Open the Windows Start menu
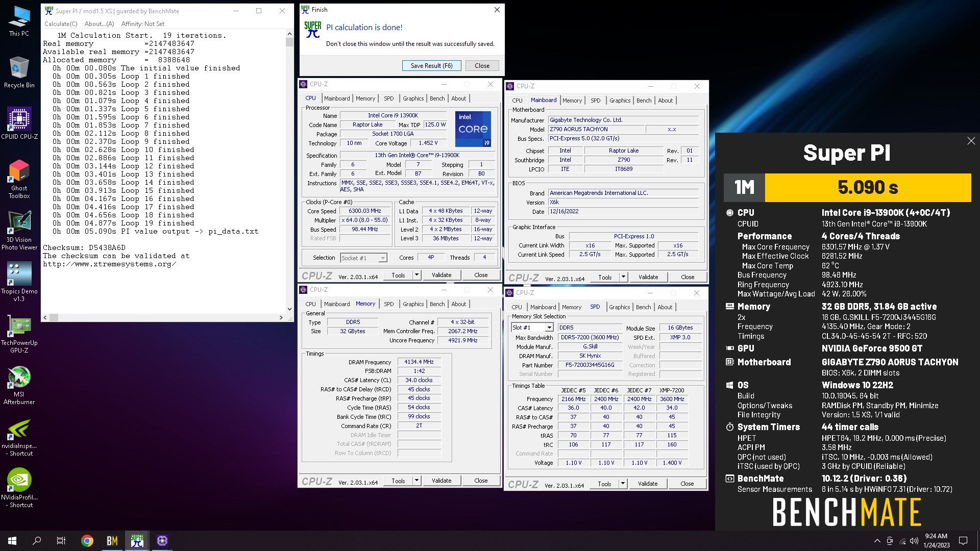The width and height of the screenshot is (980, 551). pyautogui.click(x=12, y=541)
